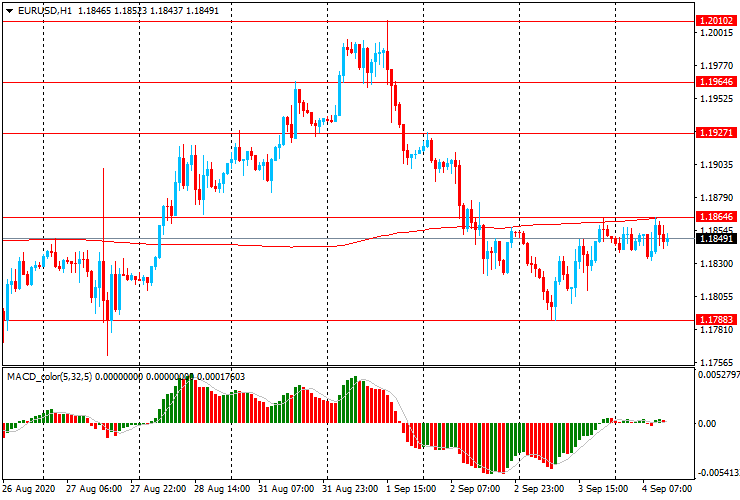
Task: Click the 1.20015 price scale value
Action: click(x=716, y=33)
